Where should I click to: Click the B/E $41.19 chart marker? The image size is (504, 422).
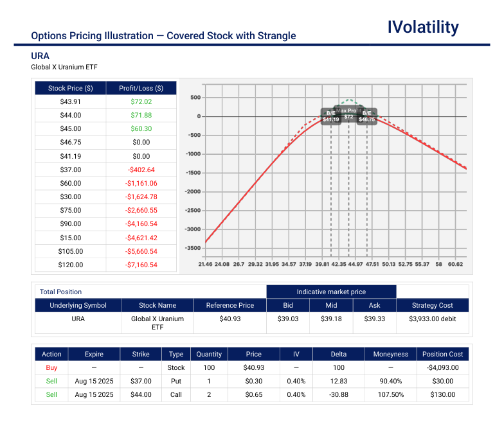330,116
